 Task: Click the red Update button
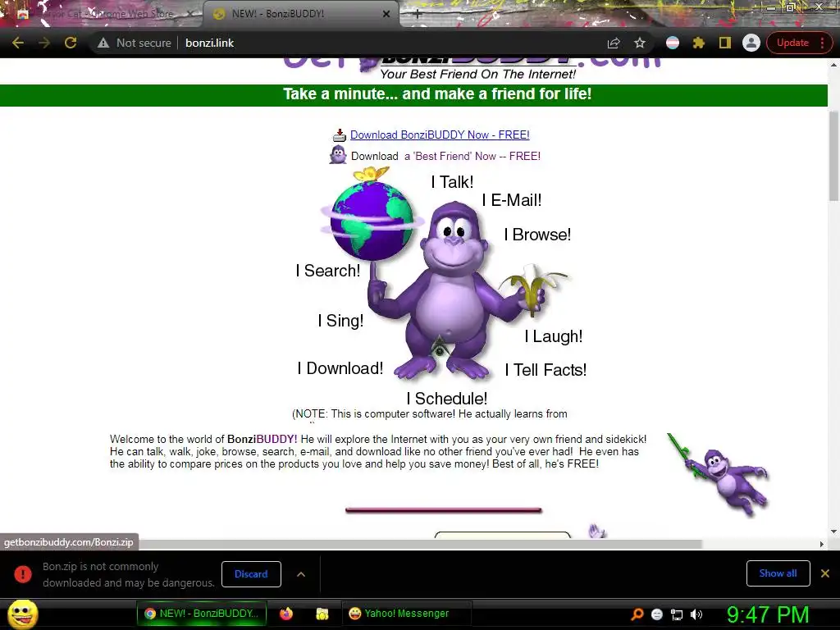(792, 43)
